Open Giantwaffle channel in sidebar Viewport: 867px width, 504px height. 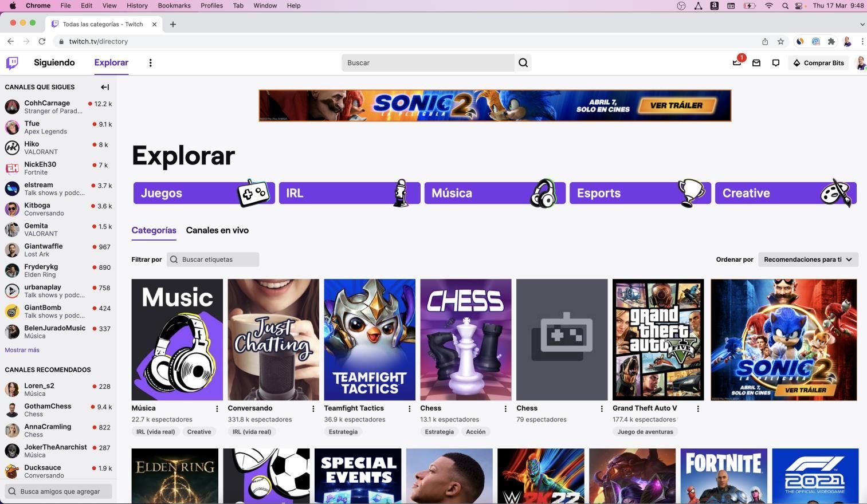coord(58,250)
